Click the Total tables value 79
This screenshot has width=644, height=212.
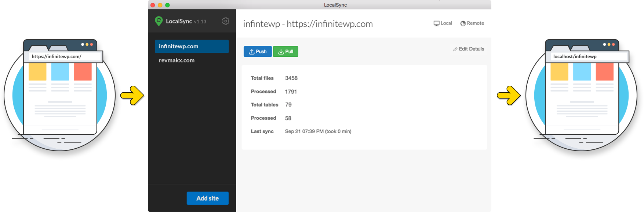coord(288,105)
